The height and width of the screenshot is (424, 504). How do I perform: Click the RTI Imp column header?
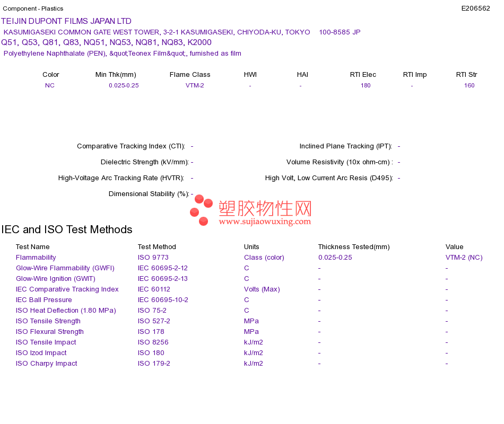pyautogui.click(x=415, y=75)
